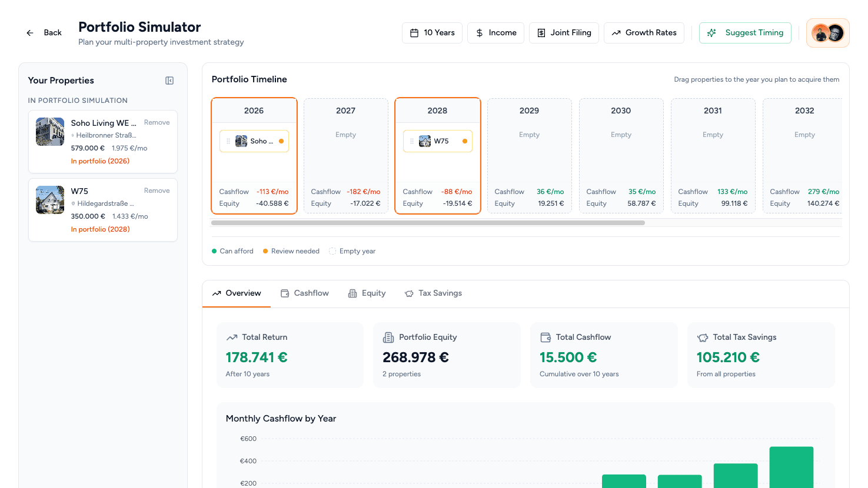
Task: Open the Income settings button
Action: coord(495,33)
